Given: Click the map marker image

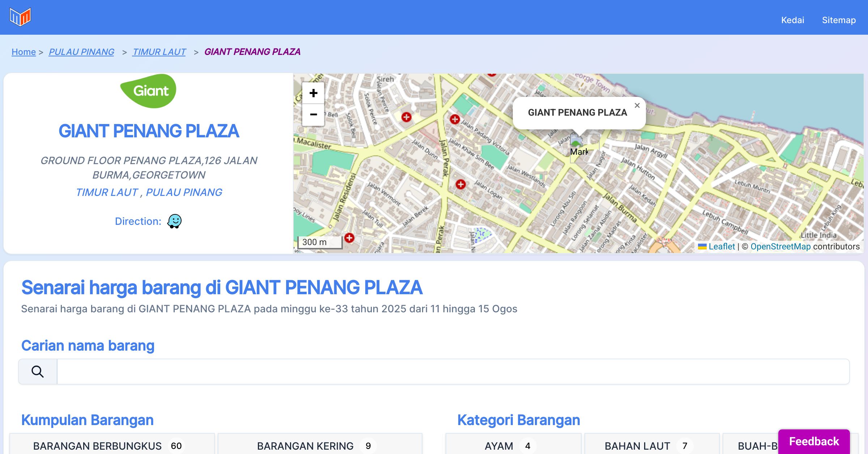Looking at the screenshot, I should (x=577, y=142).
